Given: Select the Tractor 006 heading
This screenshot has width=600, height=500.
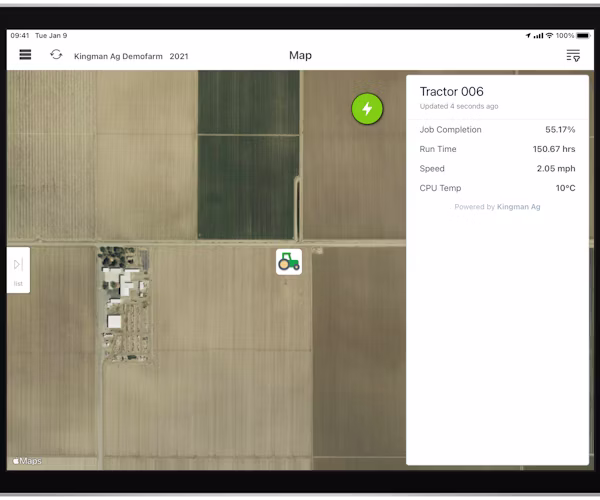Looking at the screenshot, I should coord(452,91).
